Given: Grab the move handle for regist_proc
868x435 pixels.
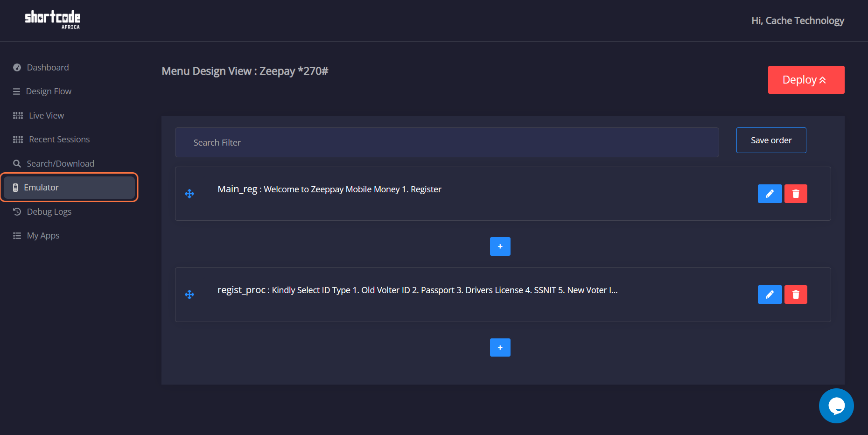Looking at the screenshot, I should point(189,295).
